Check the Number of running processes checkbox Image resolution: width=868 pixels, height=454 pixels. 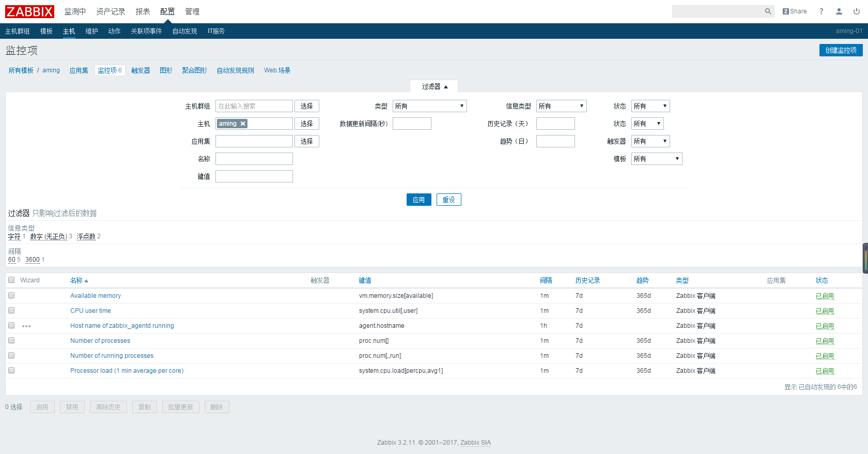11,355
